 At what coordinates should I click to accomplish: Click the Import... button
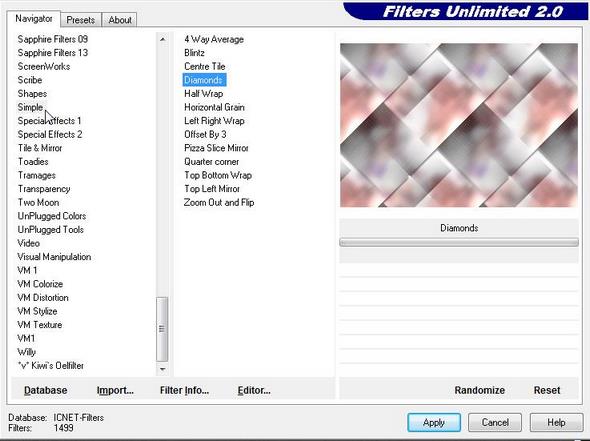coord(115,390)
